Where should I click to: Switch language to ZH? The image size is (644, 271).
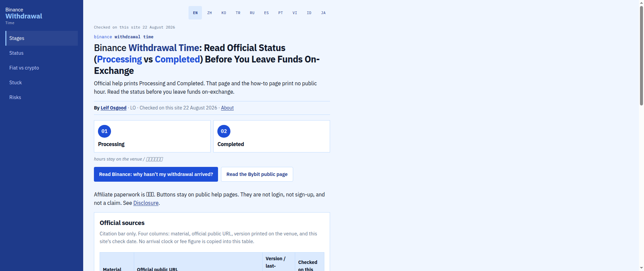point(209,13)
